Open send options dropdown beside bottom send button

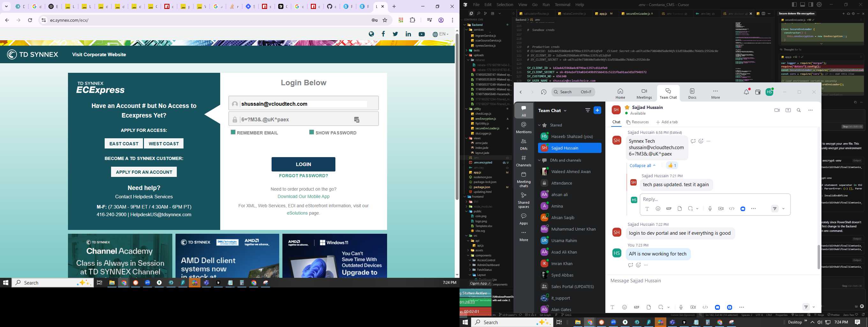point(814,307)
